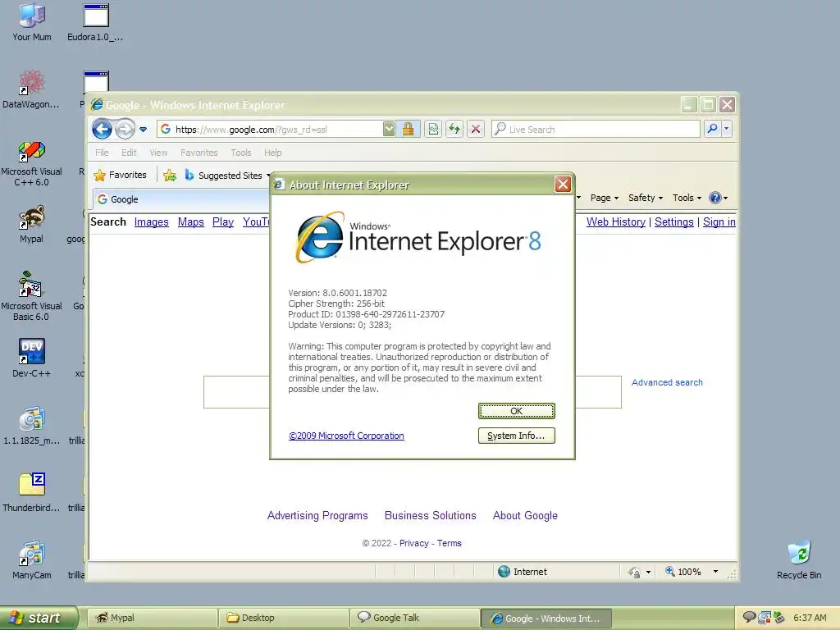This screenshot has height=630, width=840.
Task: Switch to Desktop folder taskbar button
Action: pos(283,618)
